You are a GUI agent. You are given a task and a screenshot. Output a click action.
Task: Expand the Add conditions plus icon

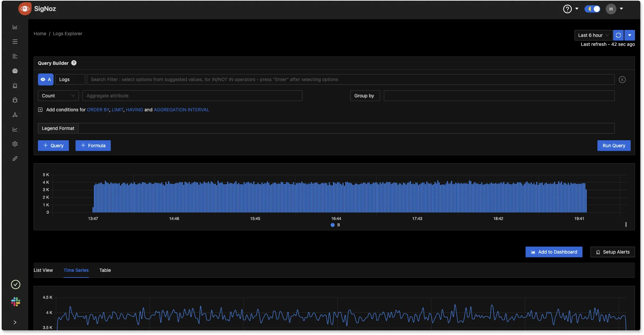(x=40, y=110)
